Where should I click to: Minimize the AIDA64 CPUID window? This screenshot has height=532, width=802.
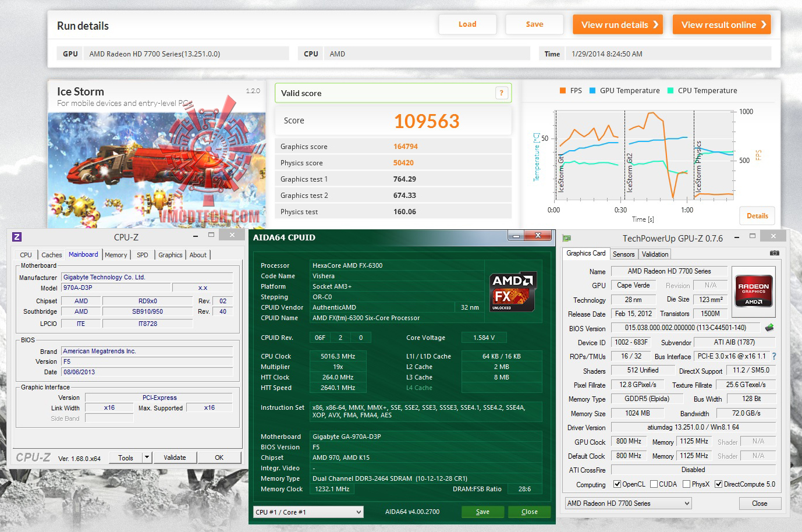[x=515, y=236]
